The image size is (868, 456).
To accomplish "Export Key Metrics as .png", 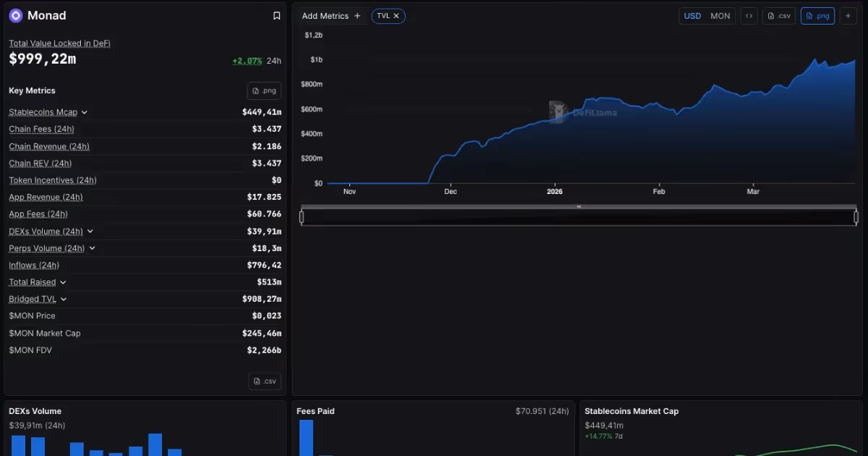I will point(263,90).
